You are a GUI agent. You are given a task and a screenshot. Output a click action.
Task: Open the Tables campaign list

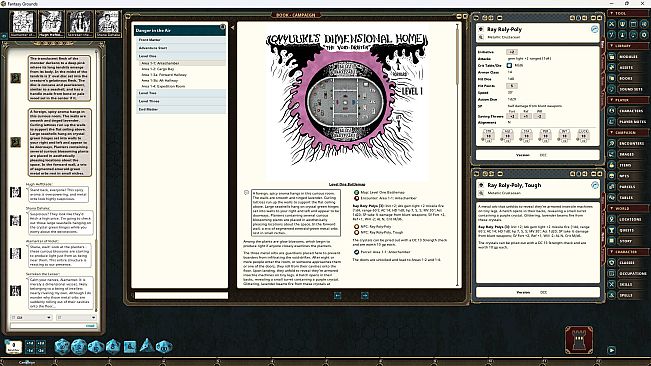tap(627, 198)
